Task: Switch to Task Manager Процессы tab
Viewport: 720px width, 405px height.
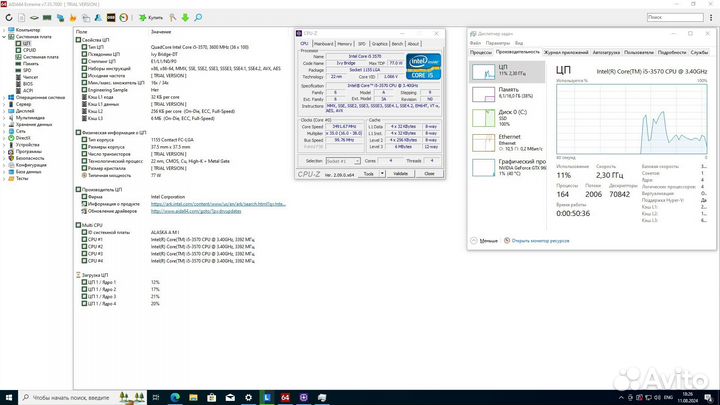Action: tap(481, 52)
